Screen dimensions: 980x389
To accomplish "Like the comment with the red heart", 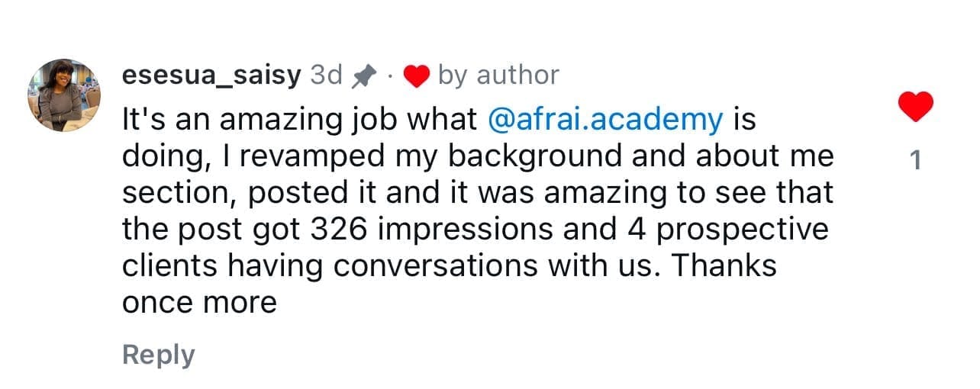I will (x=916, y=106).
